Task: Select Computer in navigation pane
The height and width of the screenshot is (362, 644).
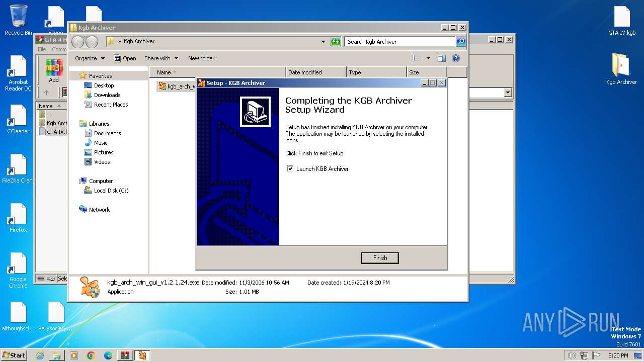Action: coord(101,181)
